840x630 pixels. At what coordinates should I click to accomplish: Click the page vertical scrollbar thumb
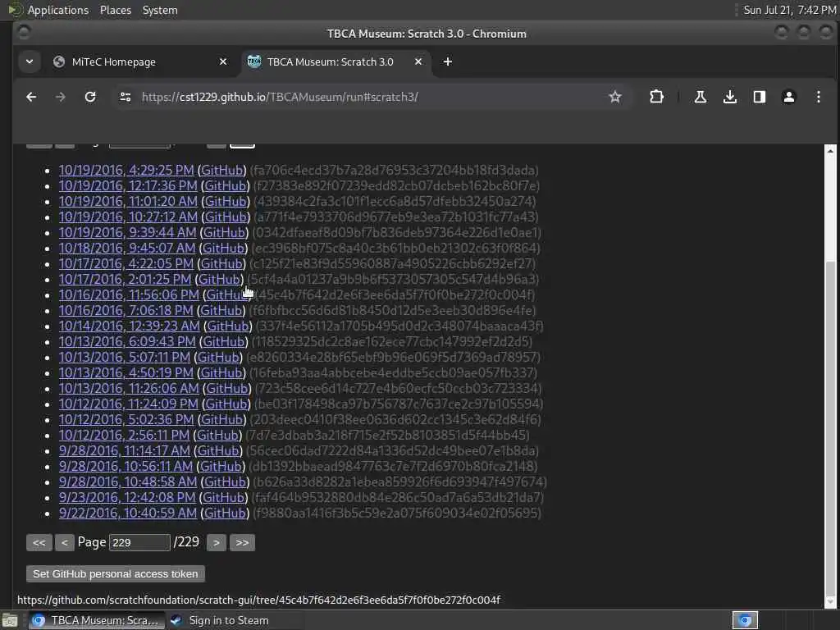click(830, 426)
